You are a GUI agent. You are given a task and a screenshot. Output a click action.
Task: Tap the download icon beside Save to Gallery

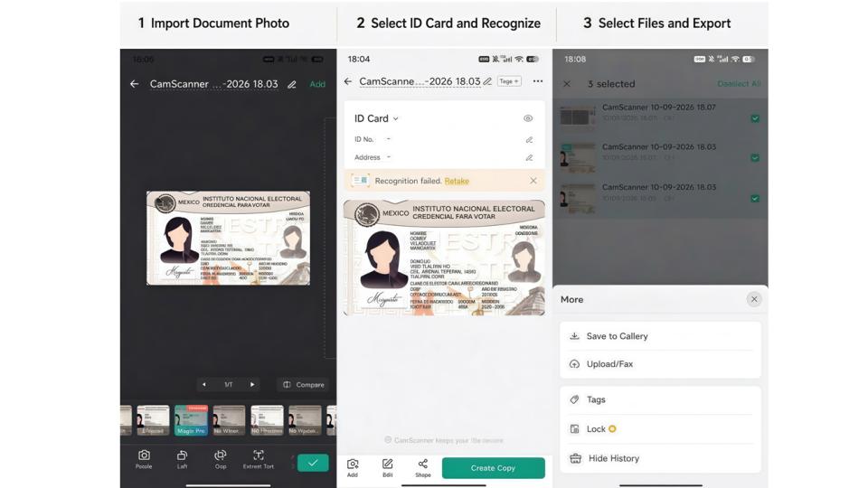tap(575, 336)
